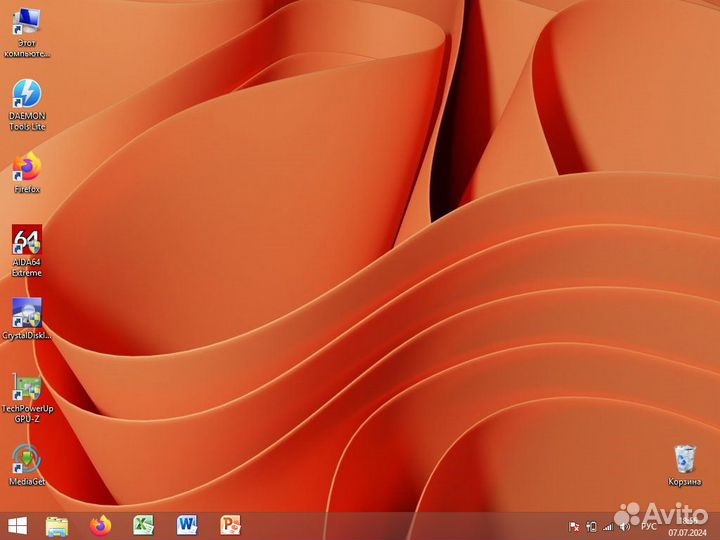The height and width of the screenshot is (540, 720).
Task: Switch input language via РУС indicator
Action: [649, 526]
